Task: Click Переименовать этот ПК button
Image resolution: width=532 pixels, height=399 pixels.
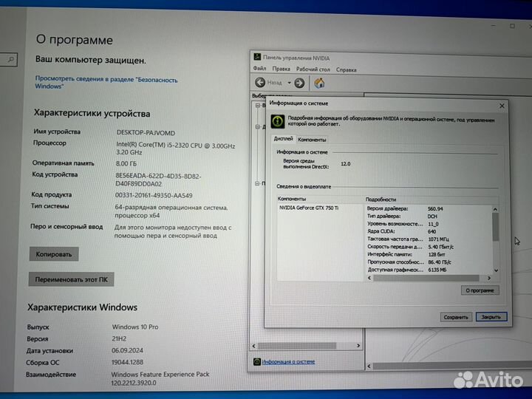Action: click(x=71, y=279)
